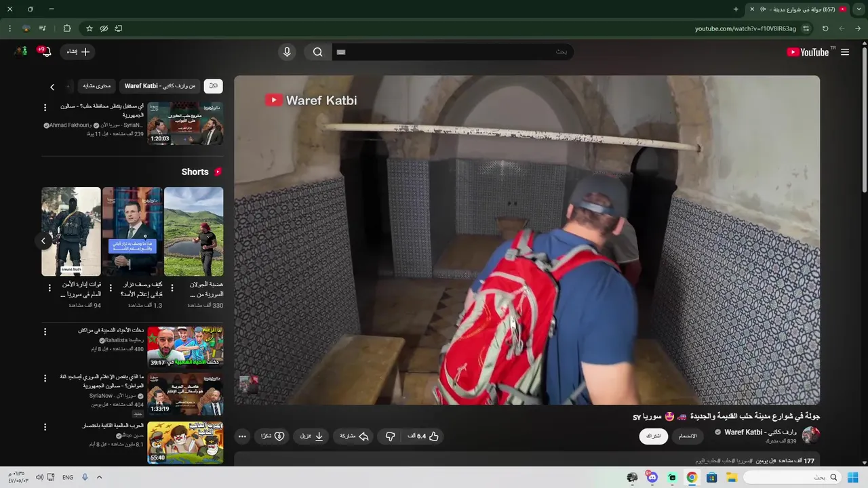
Task: Open the 1:33:19 SyriaNow video thumbnail
Action: point(185,394)
